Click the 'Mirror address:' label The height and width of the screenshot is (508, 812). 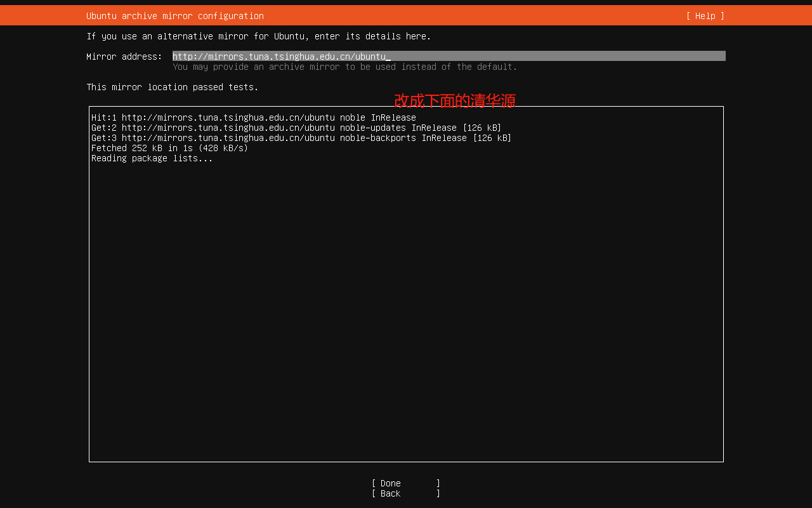click(x=124, y=57)
